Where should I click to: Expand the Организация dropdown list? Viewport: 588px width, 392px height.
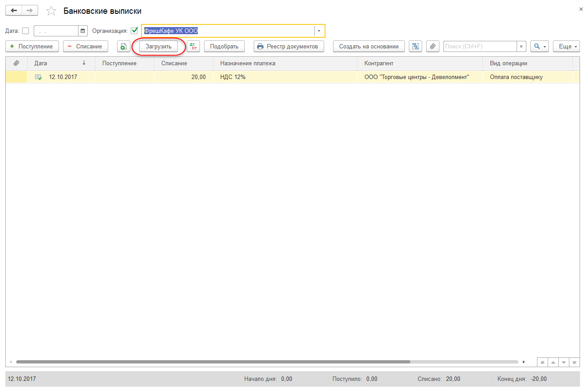coord(319,31)
